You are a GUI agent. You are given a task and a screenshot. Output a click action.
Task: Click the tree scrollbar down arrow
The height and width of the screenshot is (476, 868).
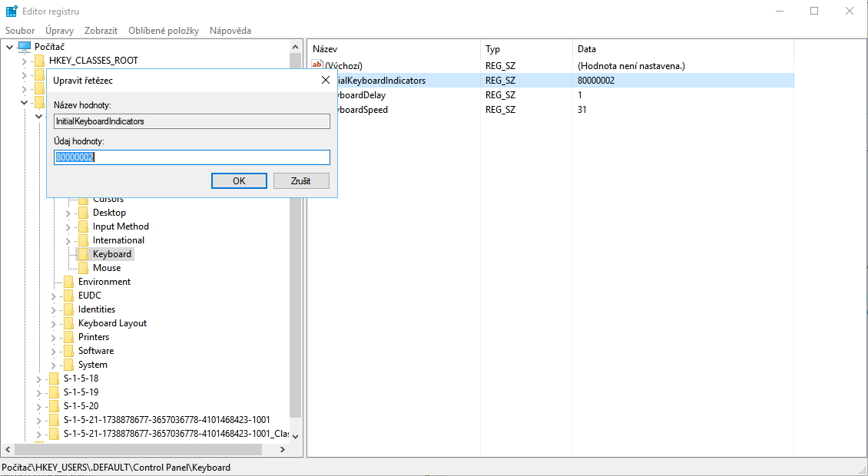pyautogui.click(x=296, y=436)
